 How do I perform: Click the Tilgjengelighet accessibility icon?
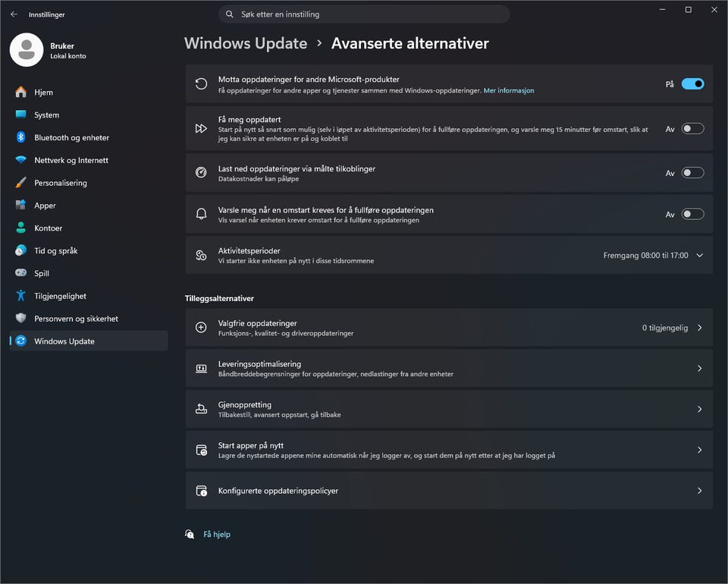[21, 295]
